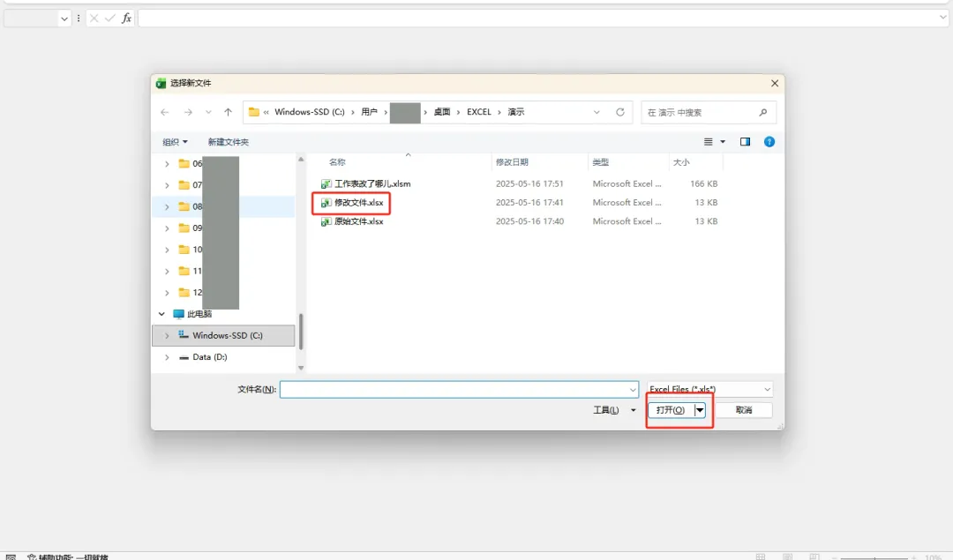Go back using the back arrow
The image size is (953, 560).
[x=165, y=112]
